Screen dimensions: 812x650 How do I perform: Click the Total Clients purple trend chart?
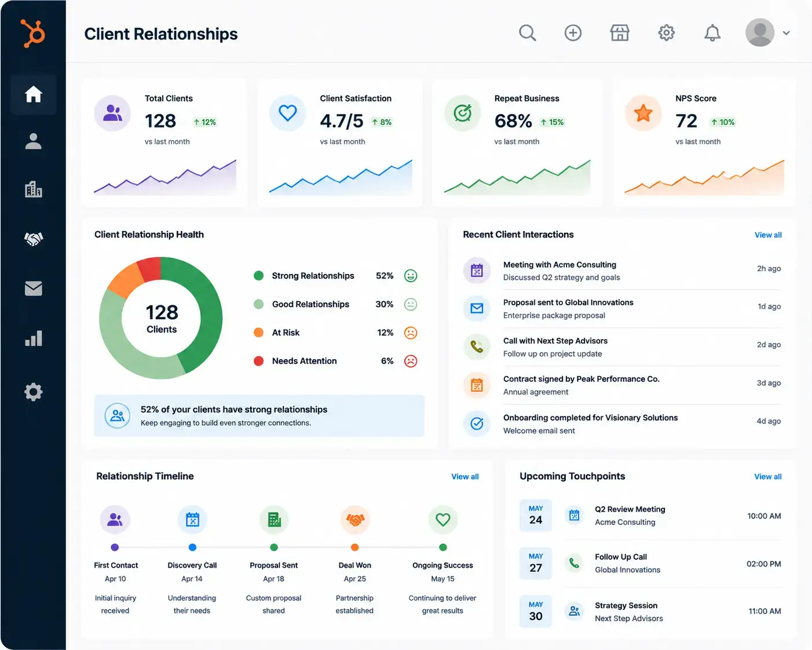[165, 177]
